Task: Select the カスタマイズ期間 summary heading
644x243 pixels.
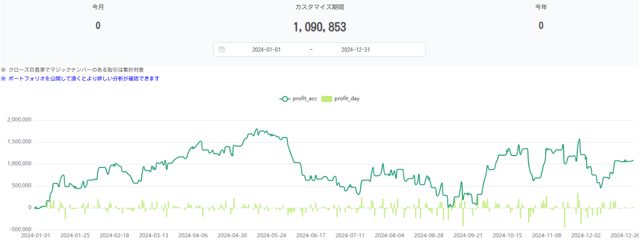Action: pos(320,7)
